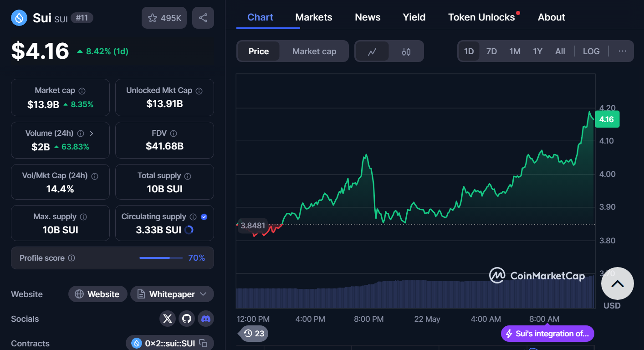Image resolution: width=644 pixels, height=350 pixels.
Task: Expand Volume (24h) details chevron
Action: coord(92,134)
